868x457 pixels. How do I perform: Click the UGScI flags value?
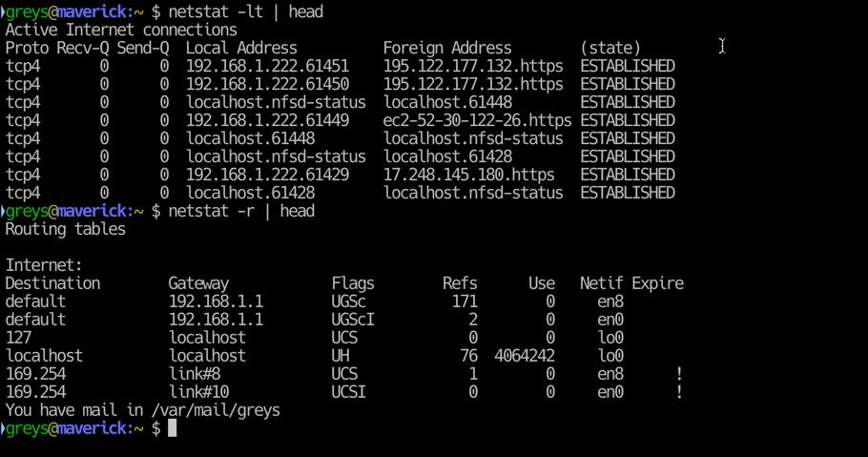point(353,320)
